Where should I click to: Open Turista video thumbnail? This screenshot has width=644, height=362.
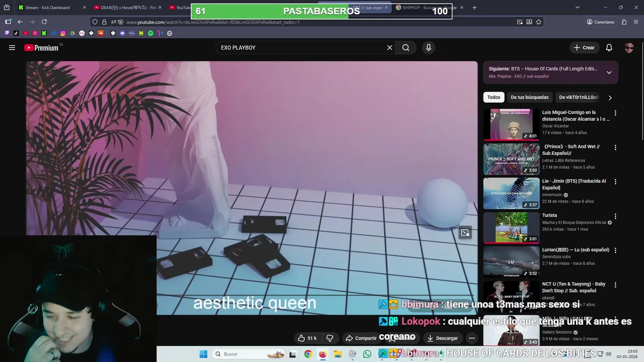511,228
